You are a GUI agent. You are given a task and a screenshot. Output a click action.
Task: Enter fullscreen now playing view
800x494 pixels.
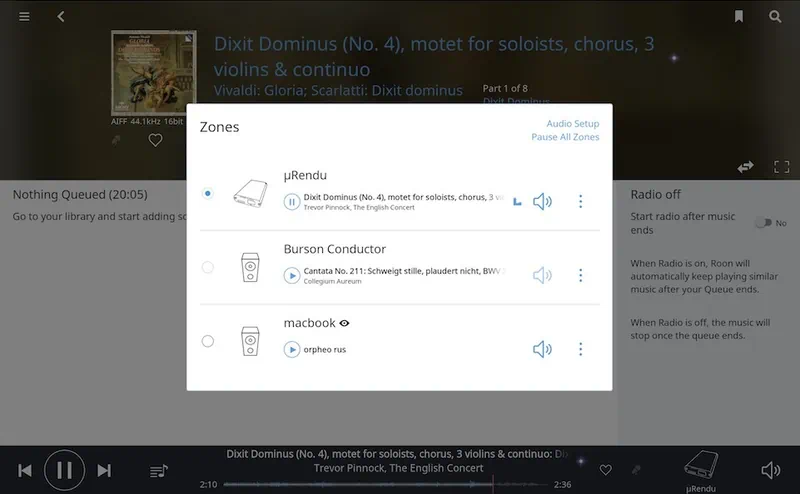pos(781,167)
